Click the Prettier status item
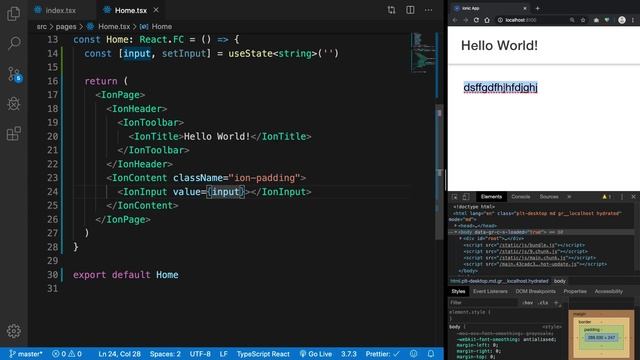 382,354
